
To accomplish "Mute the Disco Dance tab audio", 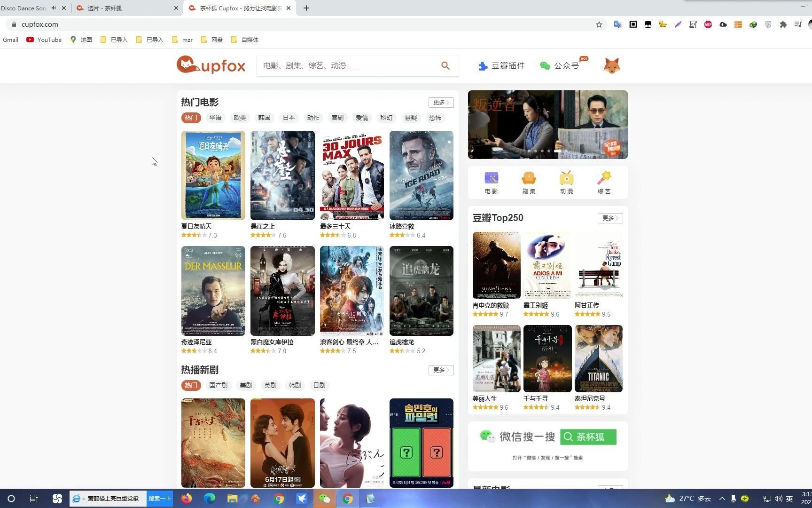I will (54, 8).
